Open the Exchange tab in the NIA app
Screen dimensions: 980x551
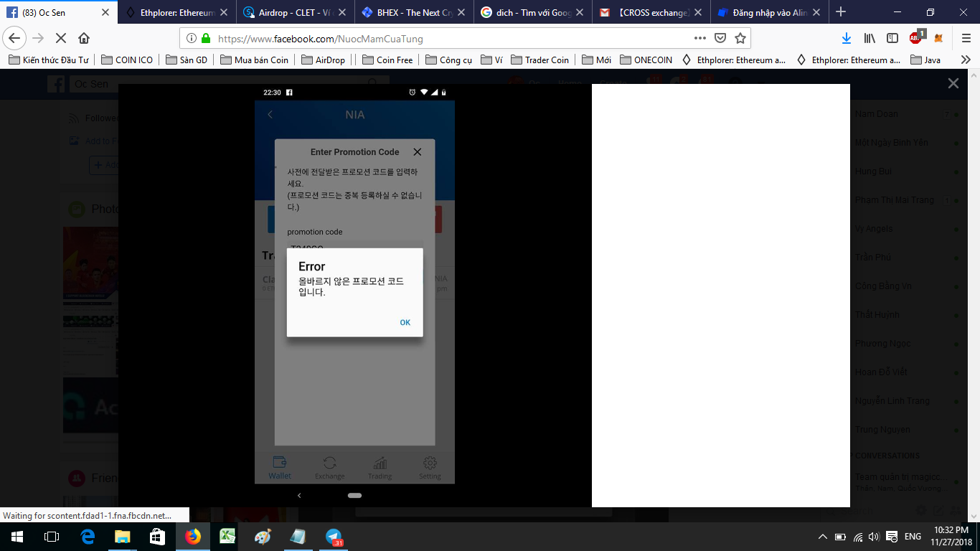(330, 468)
